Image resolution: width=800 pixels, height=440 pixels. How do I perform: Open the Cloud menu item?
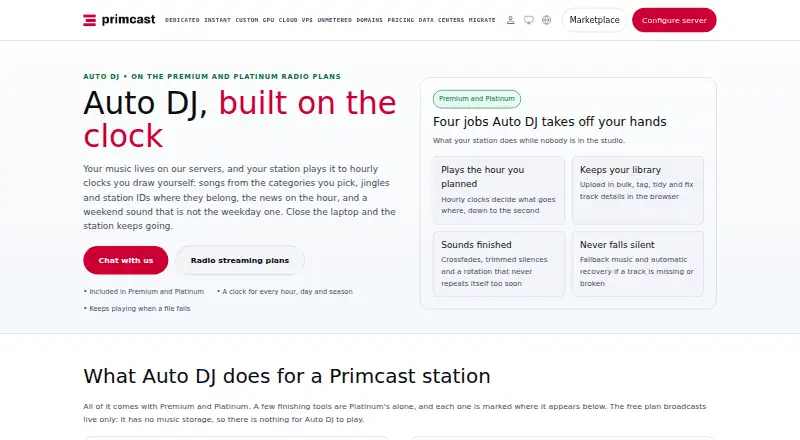(288, 20)
